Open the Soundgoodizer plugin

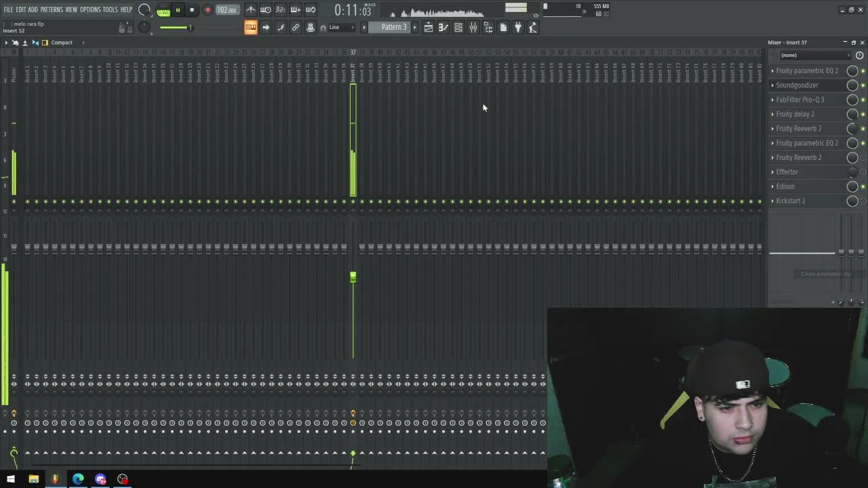point(797,85)
